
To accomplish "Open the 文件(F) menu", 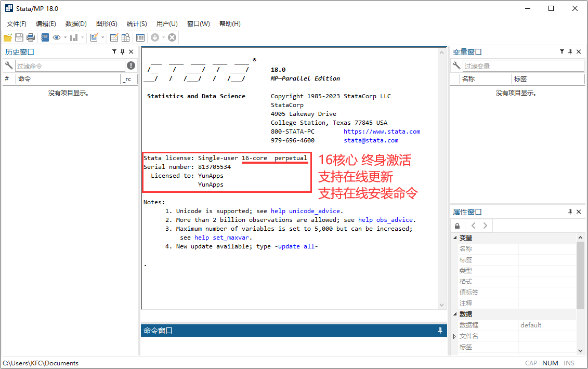I will 17,23.
